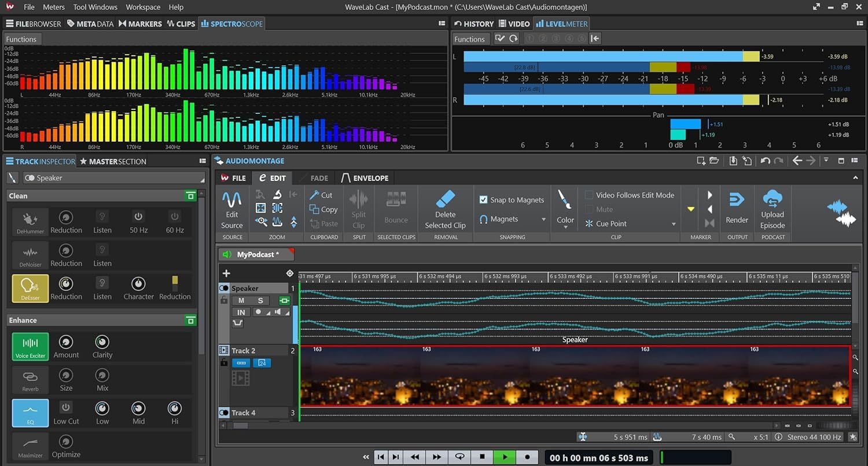Screen dimensions: 868x466
Task: Click the new montage icon with plus
Action: [x=701, y=161]
